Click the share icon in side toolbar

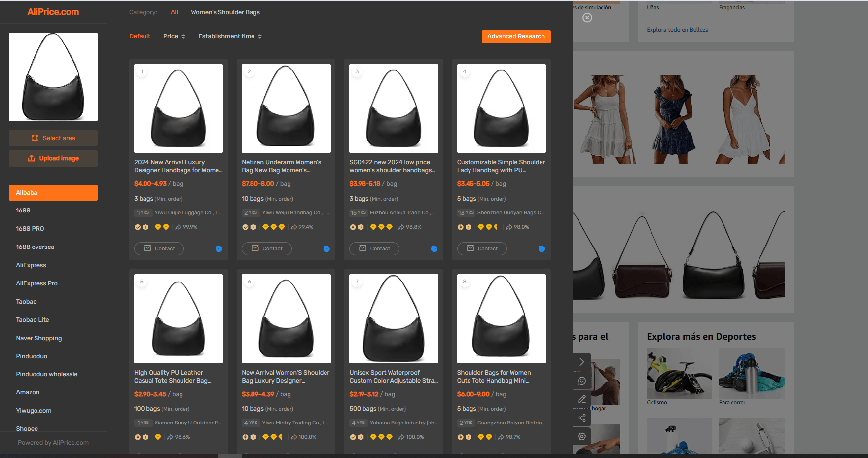pos(582,418)
